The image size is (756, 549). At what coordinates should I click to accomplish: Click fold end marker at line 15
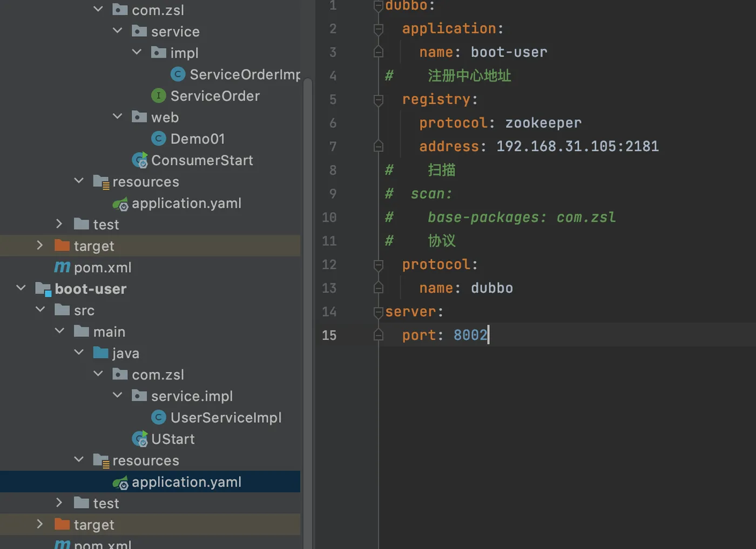tap(379, 335)
